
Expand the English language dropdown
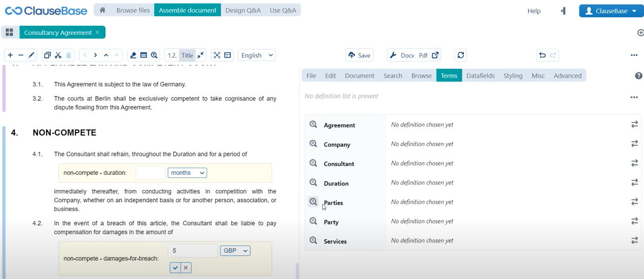click(x=257, y=55)
